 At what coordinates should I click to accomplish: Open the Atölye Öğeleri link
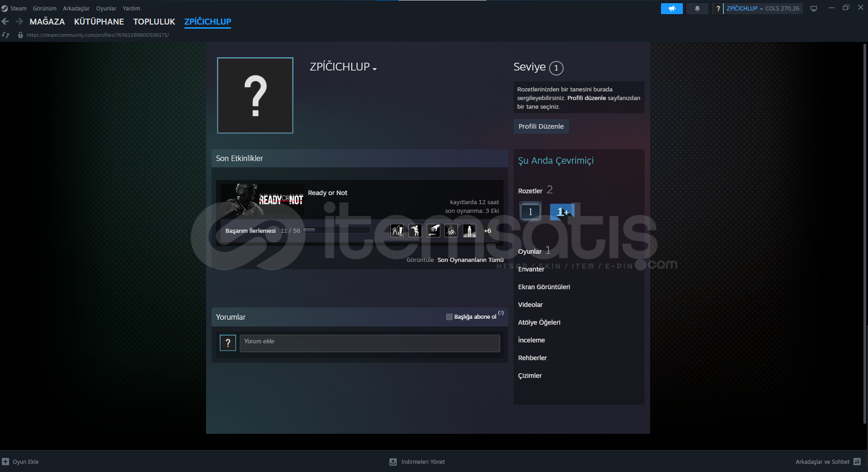click(x=540, y=322)
